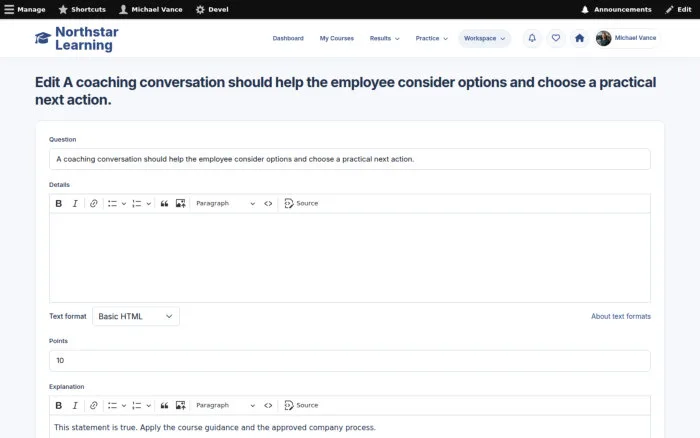Click insert image icon in Explanation editor
Image resolution: width=700 pixels, height=438 pixels.
click(180, 405)
